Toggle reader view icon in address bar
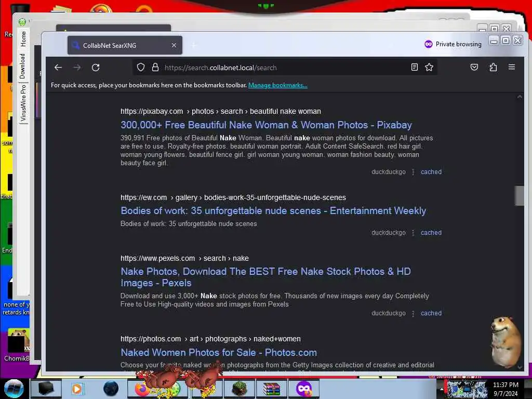The width and height of the screenshot is (532, 399). [414, 67]
